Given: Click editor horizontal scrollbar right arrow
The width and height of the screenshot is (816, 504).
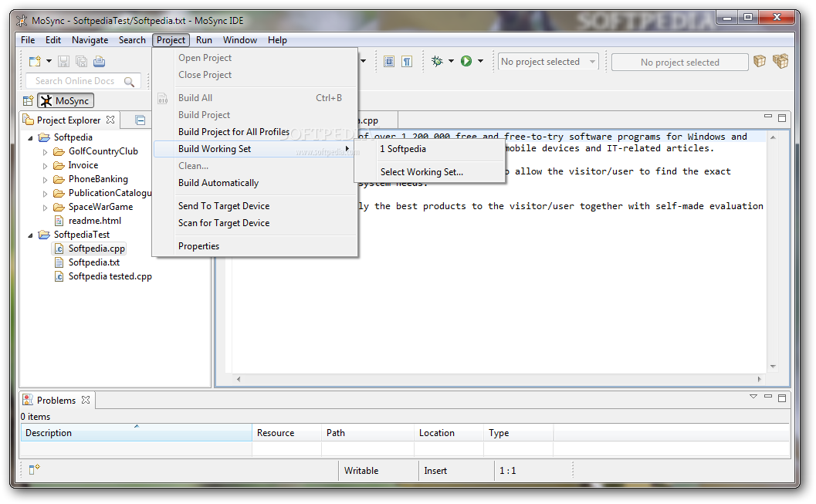Looking at the screenshot, I should [x=760, y=379].
